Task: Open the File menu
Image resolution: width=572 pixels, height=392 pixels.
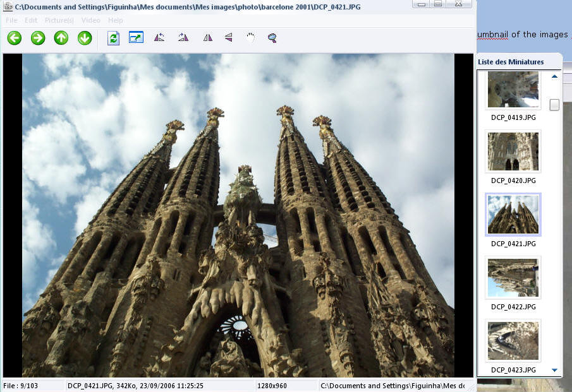Action: coord(11,20)
